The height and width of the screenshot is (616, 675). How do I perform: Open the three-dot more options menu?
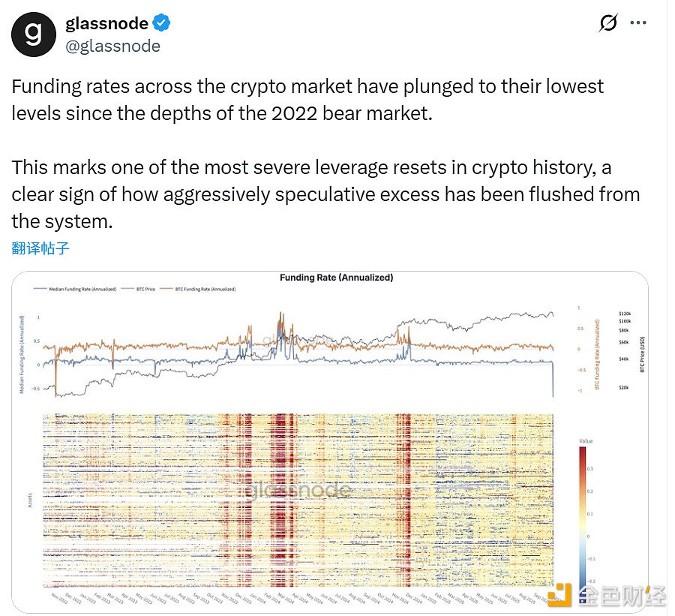[x=638, y=23]
